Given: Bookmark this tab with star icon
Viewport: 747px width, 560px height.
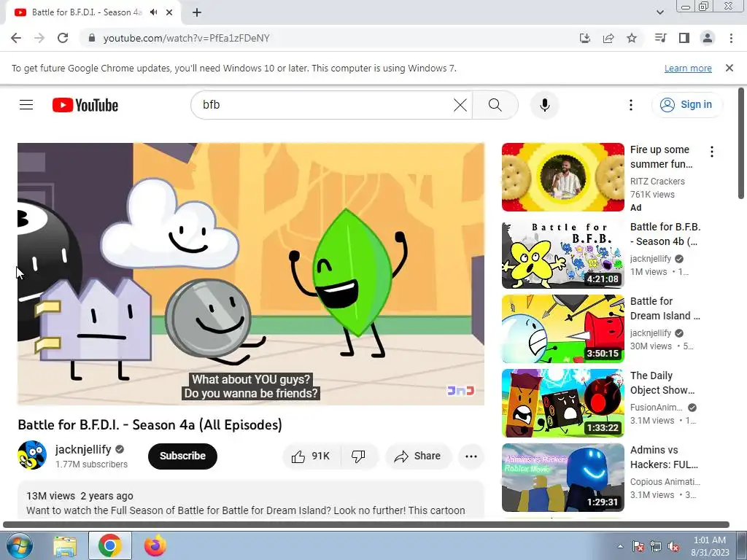Looking at the screenshot, I should click(x=632, y=38).
